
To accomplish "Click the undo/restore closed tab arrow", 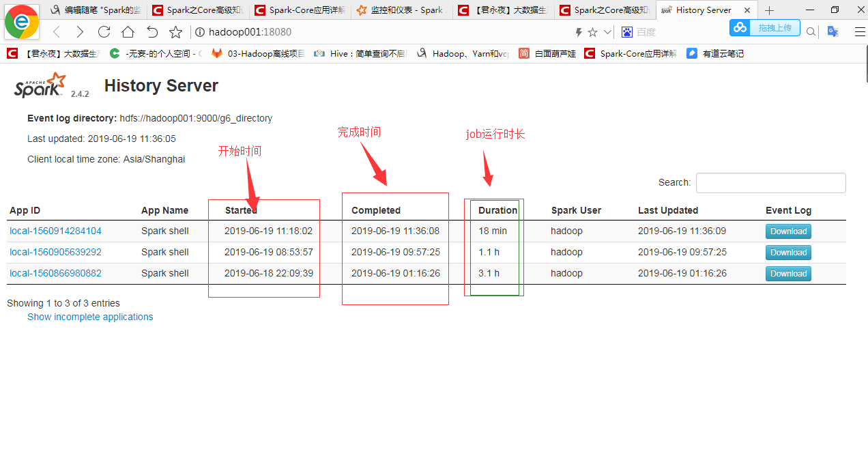I will (x=152, y=32).
